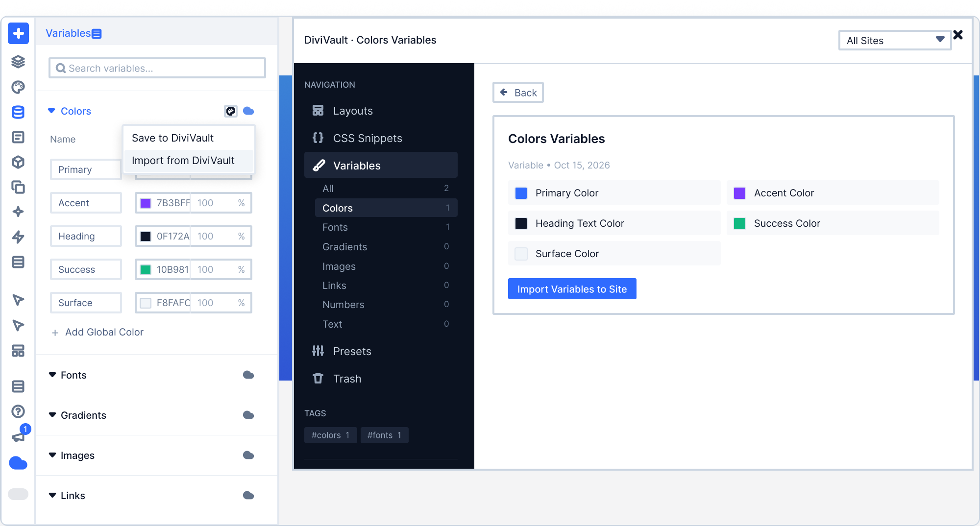
Task: Select Text variables filter
Action: click(386, 324)
